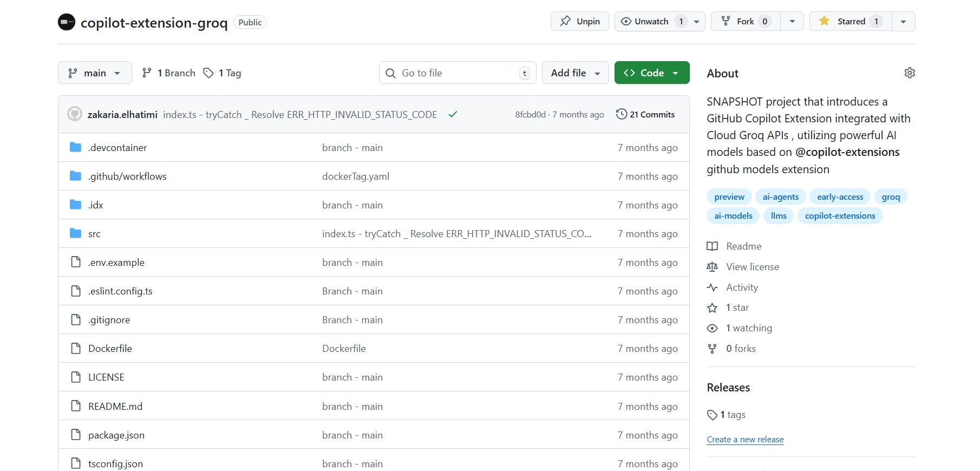Fork this repository
The height and width of the screenshot is (471, 980).
(x=746, y=21)
